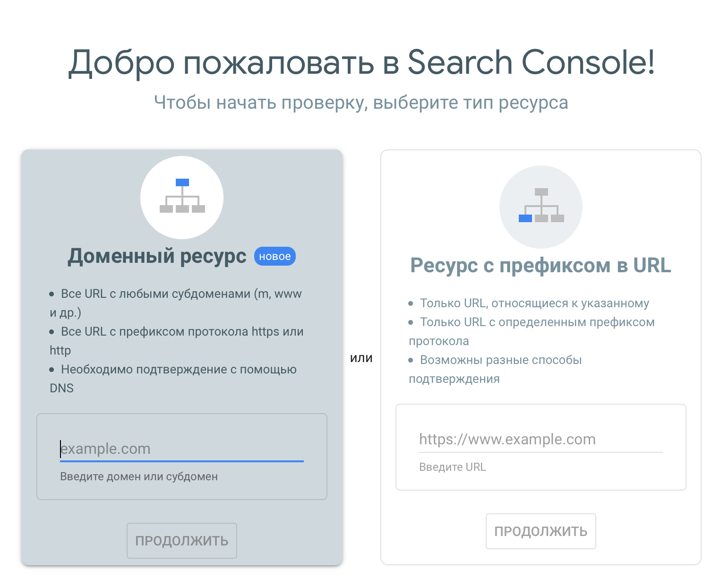Viewport: 721px width, 588px height.
Task: Click the URL prefix property sitemap icon
Action: [x=541, y=207]
